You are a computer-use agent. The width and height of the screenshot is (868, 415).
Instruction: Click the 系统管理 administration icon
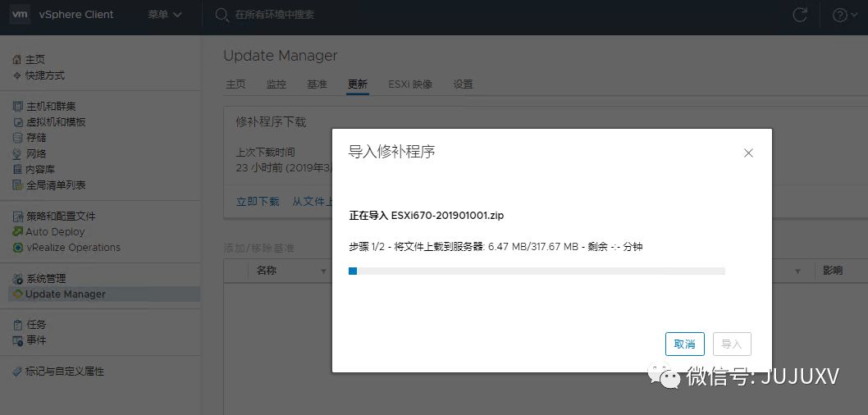tap(18, 279)
